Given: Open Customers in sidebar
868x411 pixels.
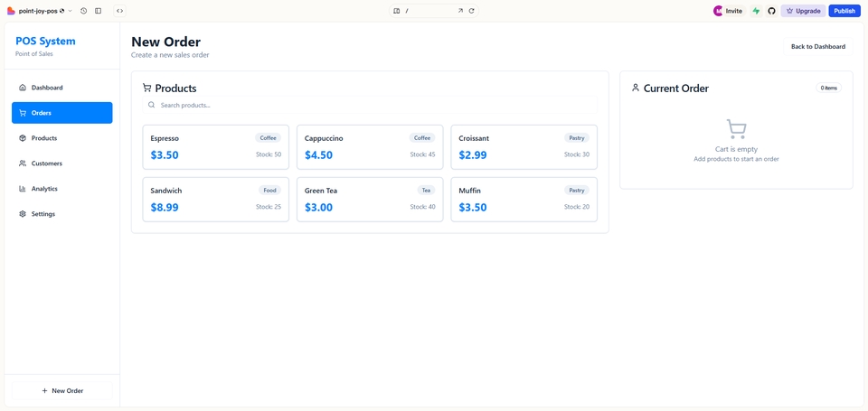Looking at the screenshot, I should pos(62,163).
